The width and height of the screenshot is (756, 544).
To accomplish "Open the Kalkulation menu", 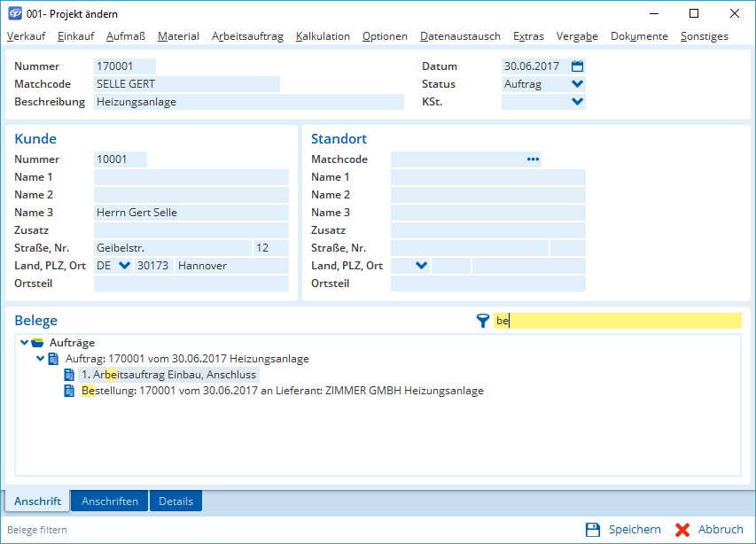I will tap(323, 36).
